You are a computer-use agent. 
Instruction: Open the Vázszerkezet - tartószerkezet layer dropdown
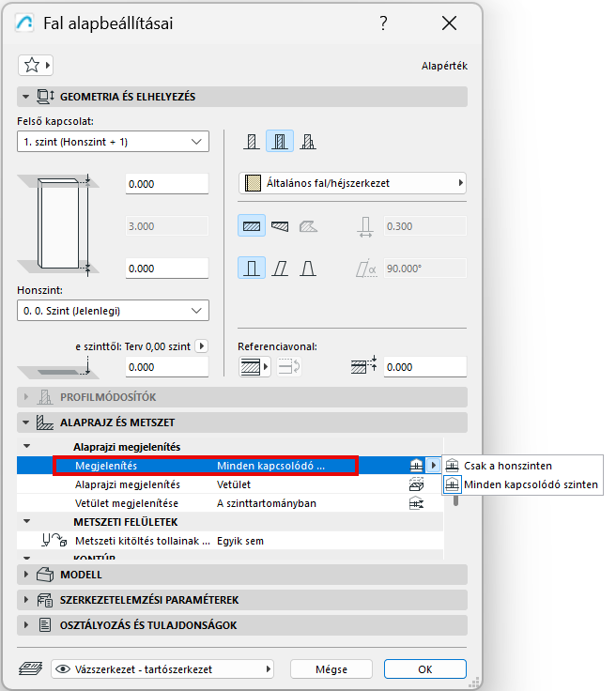162,669
